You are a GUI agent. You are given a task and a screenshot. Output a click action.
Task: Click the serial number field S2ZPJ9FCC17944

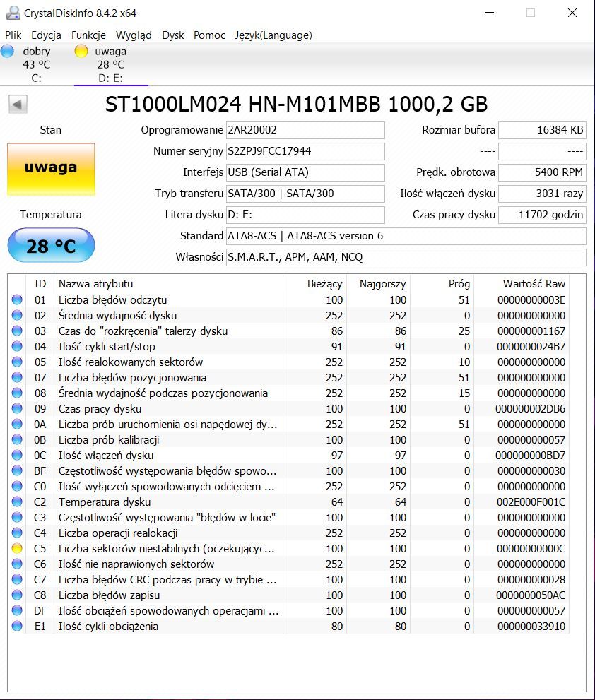tap(305, 151)
